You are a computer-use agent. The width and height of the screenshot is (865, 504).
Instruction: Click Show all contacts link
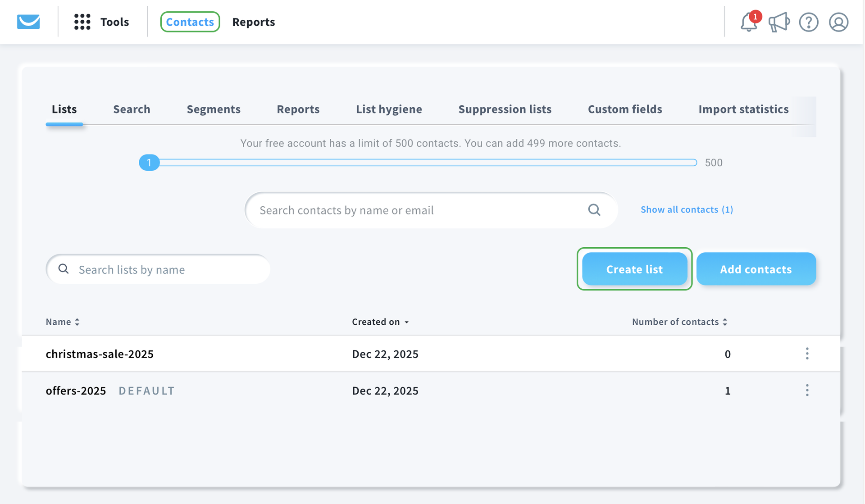(687, 209)
